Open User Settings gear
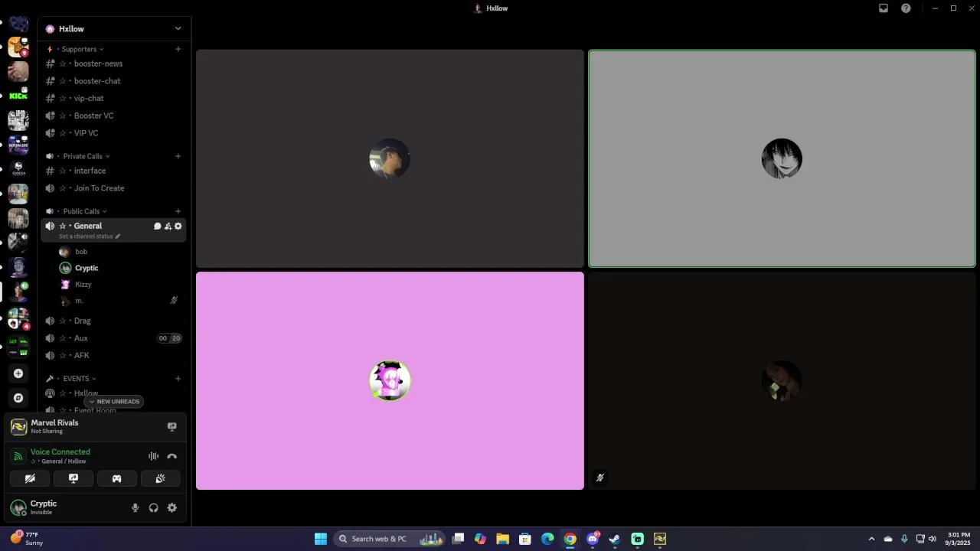Viewport: 980px width, 551px height. pos(172,507)
